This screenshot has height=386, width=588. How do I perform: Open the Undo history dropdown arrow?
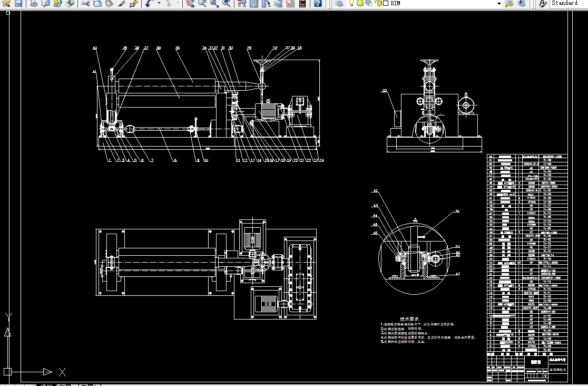[159, 3]
